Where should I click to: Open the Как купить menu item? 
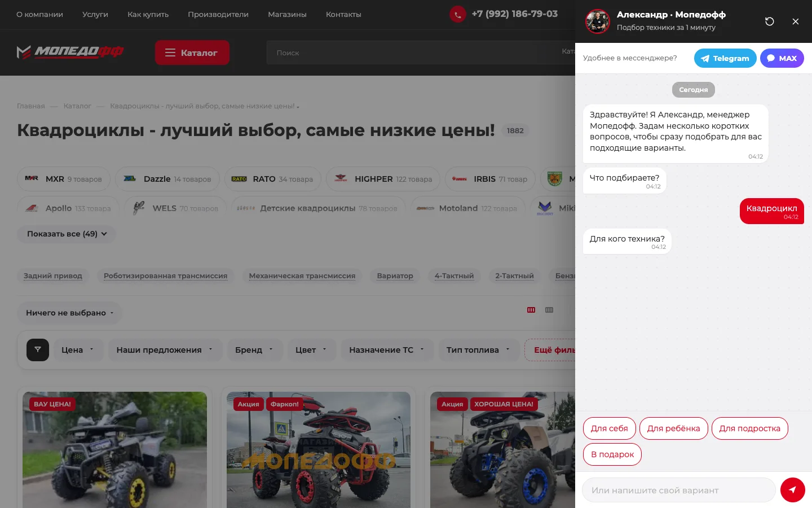point(148,15)
